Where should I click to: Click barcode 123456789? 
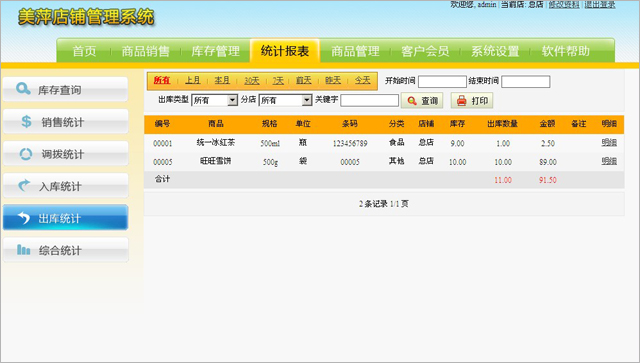click(350, 143)
